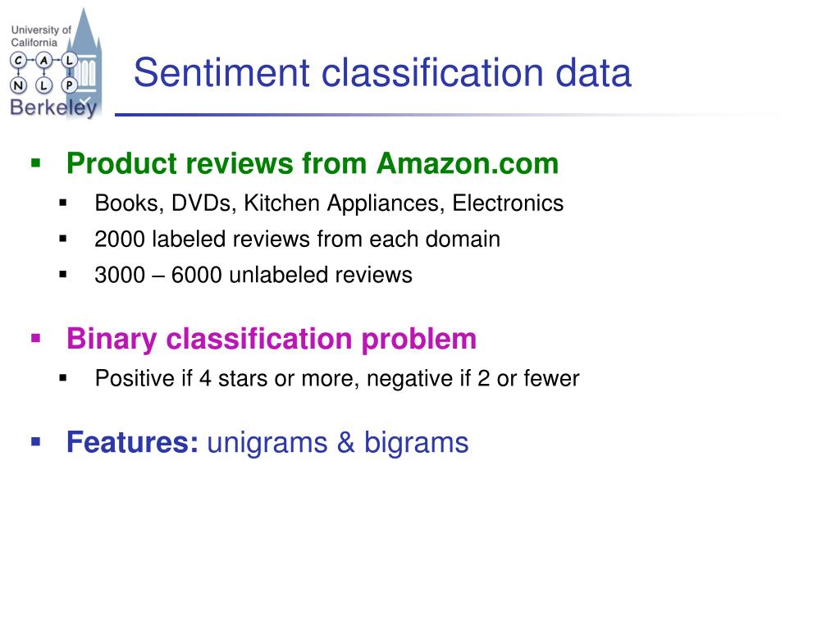Viewport: 840px width, 630px height.
Task: Click the Product reviews from Amazon.com heading
Action: click(x=313, y=163)
